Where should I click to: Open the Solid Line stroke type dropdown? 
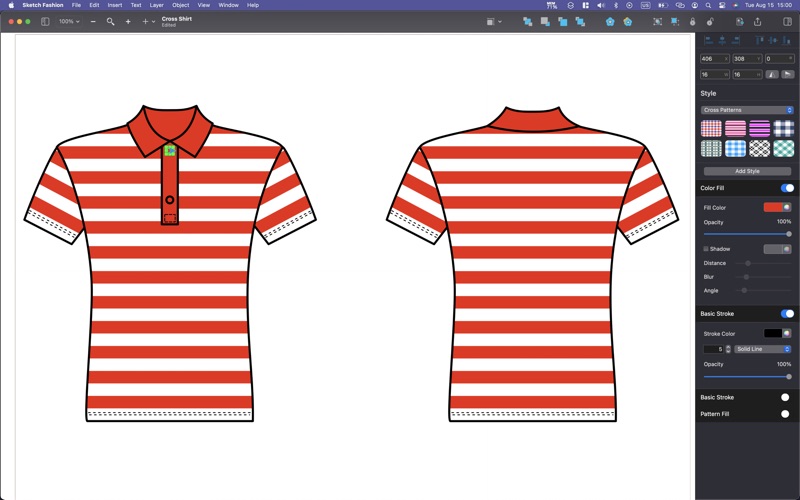click(x=762, y=349)
